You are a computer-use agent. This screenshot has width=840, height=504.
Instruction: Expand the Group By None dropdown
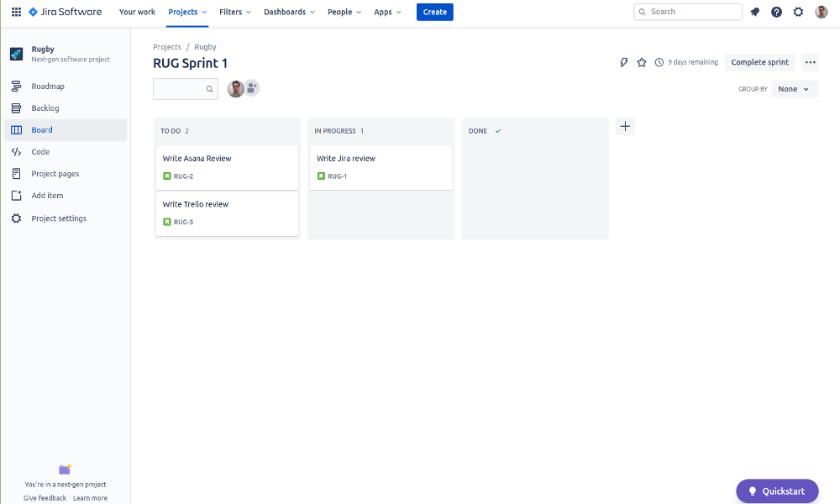pos(795,89)
